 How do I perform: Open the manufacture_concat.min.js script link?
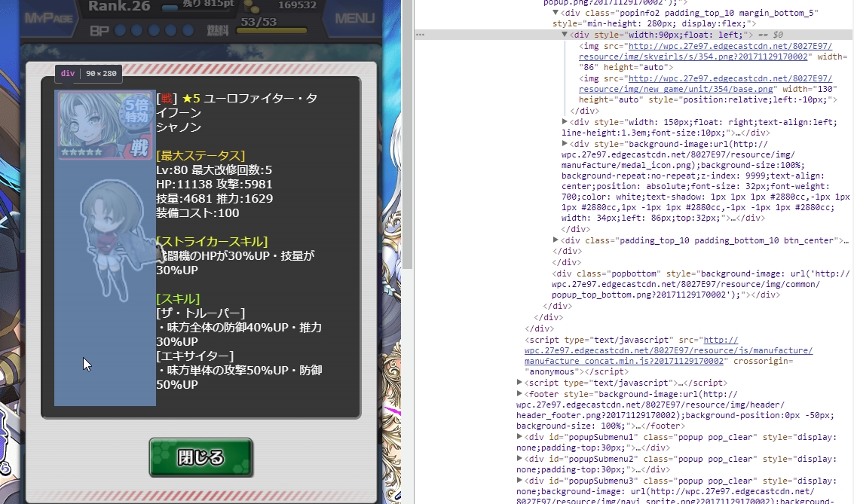click(x=669, y=350)
